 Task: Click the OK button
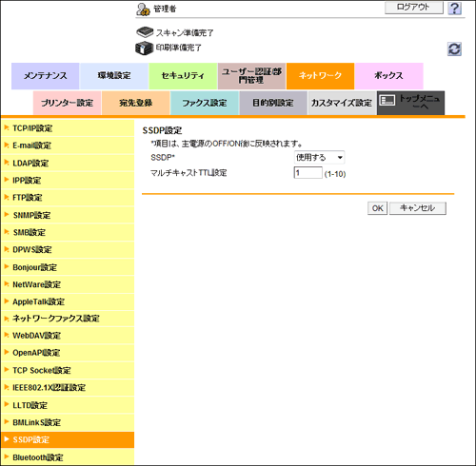[x=377, y=208]
